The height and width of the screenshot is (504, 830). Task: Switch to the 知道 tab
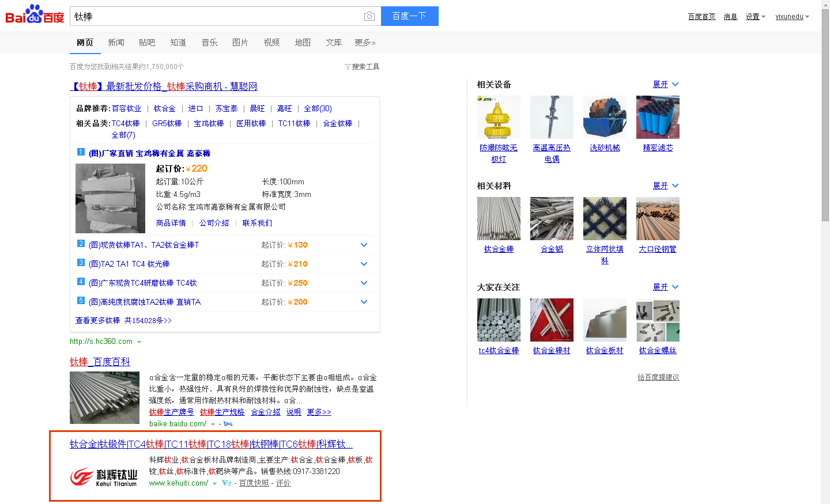tap(178, 43)
